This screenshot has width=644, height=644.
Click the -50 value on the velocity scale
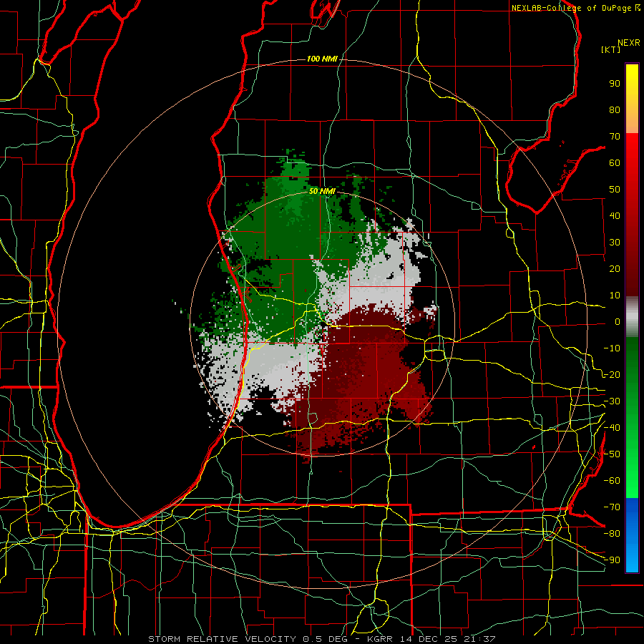[x=612, y=454]
